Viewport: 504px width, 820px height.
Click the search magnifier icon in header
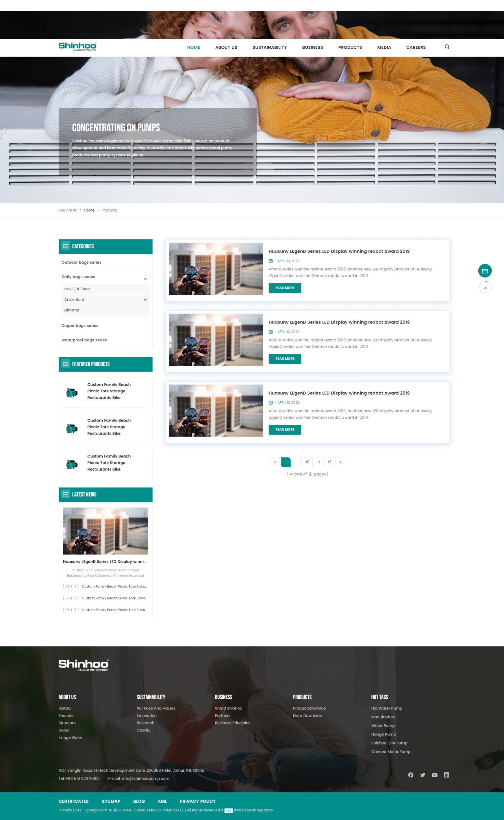pos(447,47)
